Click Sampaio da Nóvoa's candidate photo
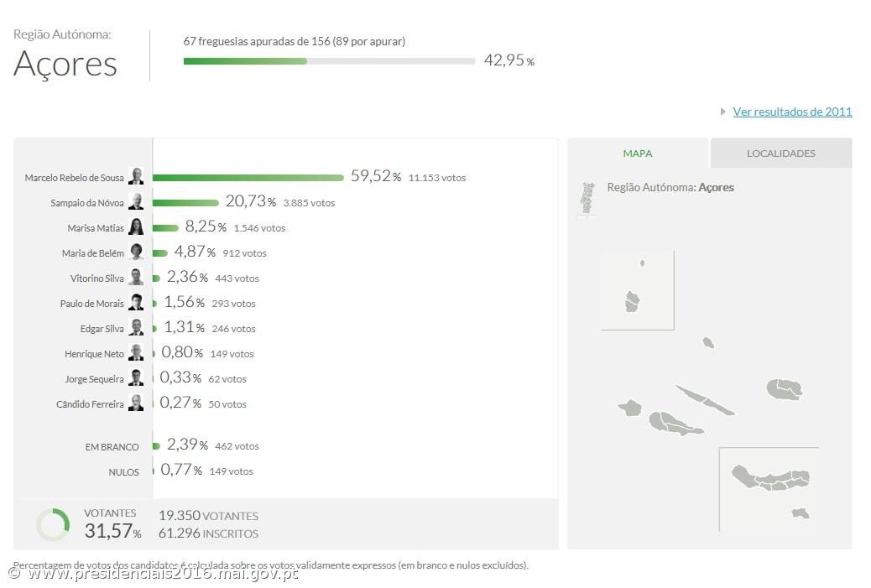 [136, 202]
